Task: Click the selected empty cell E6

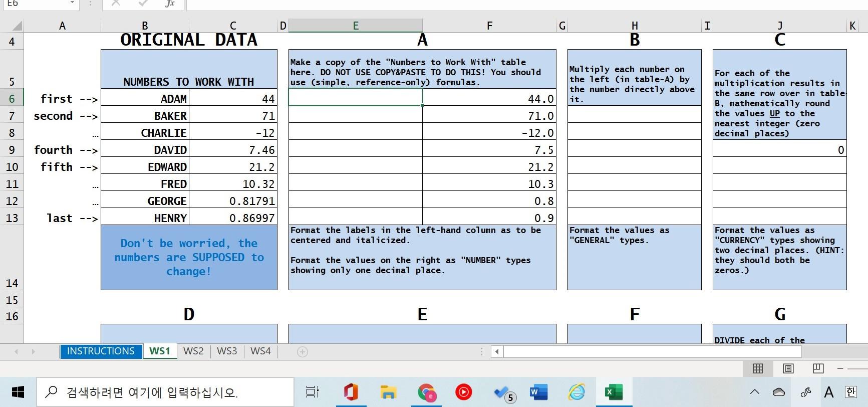Action: point(356,97)
